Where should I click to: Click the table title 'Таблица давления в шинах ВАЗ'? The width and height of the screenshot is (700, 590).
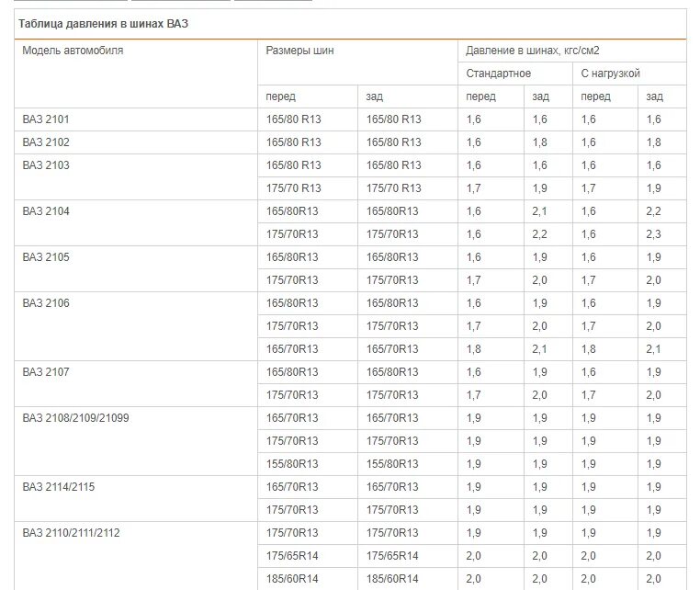tap(103, 24)
